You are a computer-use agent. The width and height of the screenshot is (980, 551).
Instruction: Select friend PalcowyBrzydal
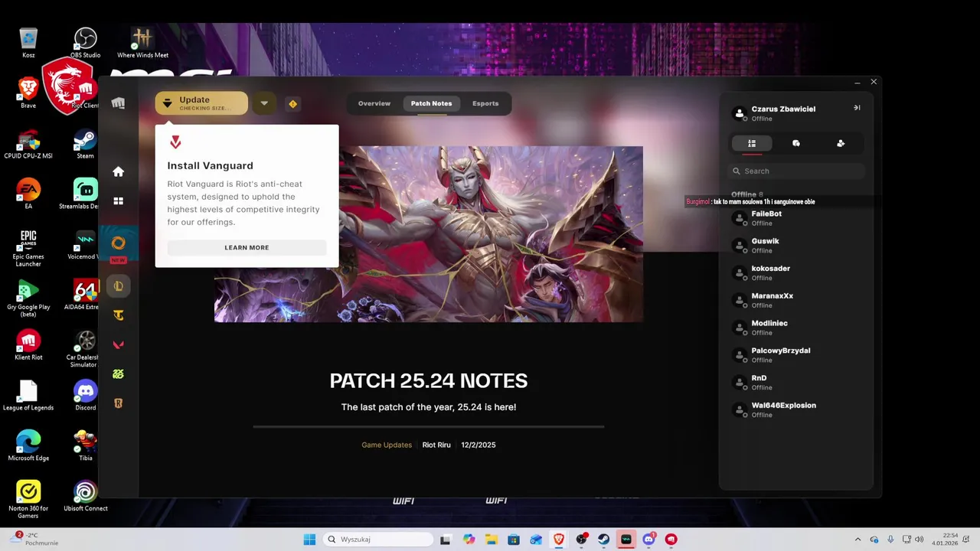[796, 355]
